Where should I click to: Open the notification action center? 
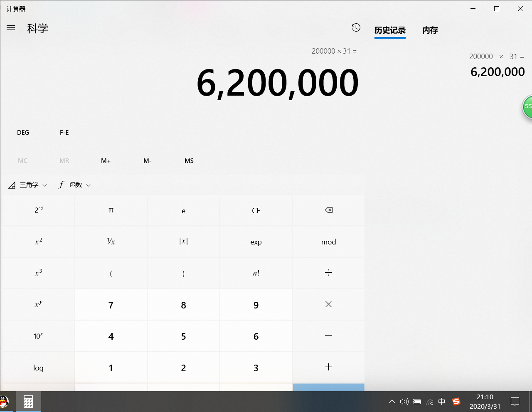pyautogui.click(x=515, y=402)
